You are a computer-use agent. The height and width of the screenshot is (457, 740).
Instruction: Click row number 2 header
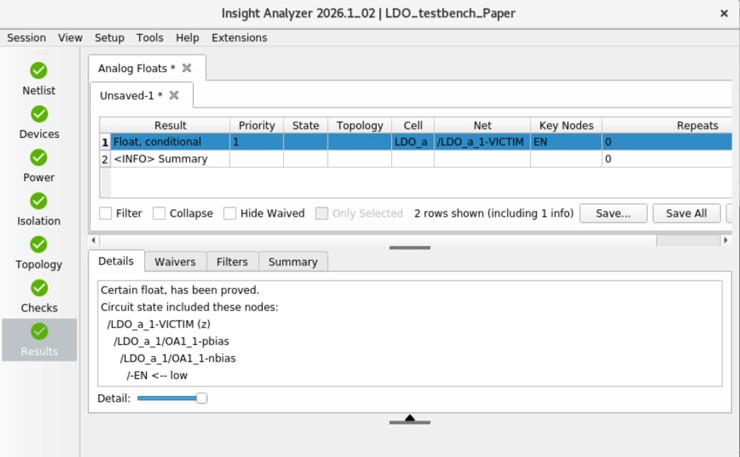click(x=105, y=159)
